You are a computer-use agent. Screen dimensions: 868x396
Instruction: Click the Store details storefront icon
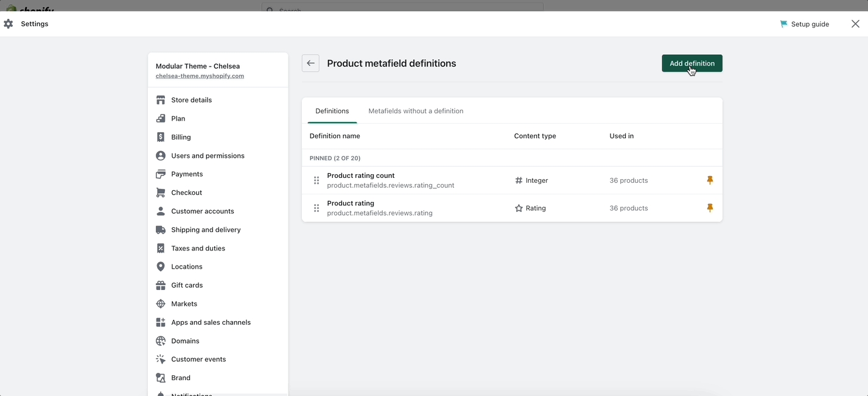(x=161, y=100)
